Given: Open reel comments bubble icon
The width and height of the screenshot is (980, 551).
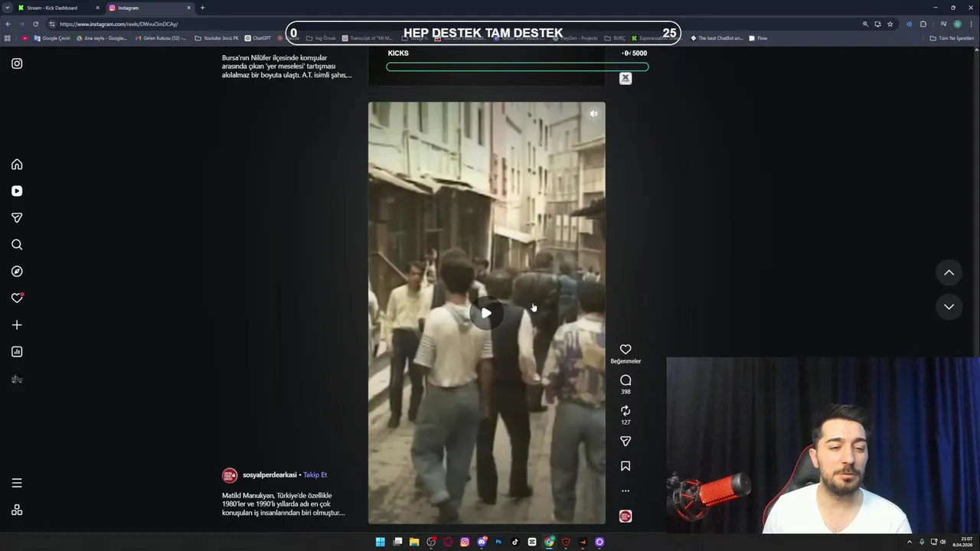Looking at the screenshot, I should [626, 380].
